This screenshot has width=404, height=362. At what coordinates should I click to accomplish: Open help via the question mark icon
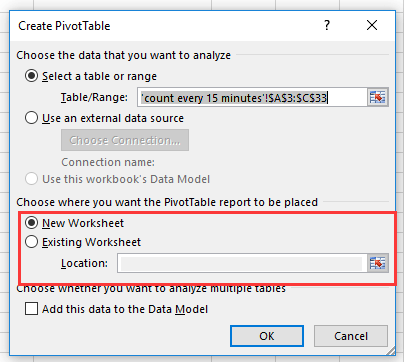click(327, 25)
